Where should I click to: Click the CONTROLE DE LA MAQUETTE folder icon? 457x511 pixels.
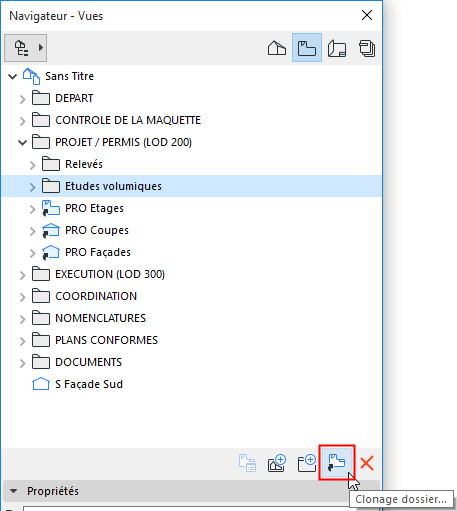[x=41, y=120]
